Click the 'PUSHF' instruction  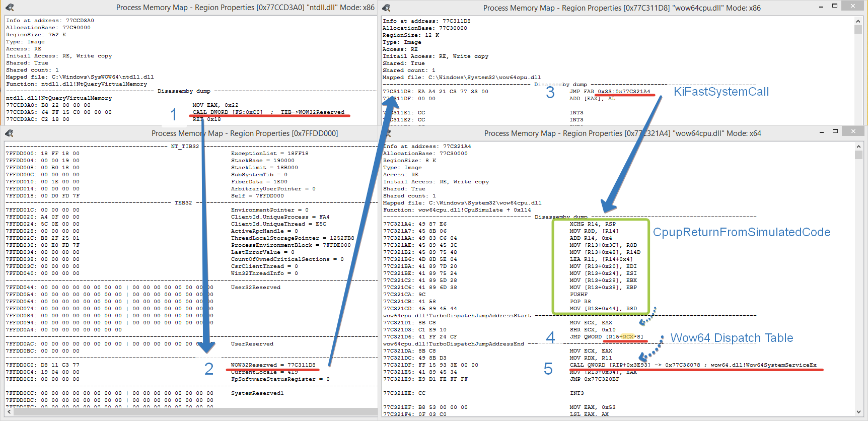click(x=578, y=295)
